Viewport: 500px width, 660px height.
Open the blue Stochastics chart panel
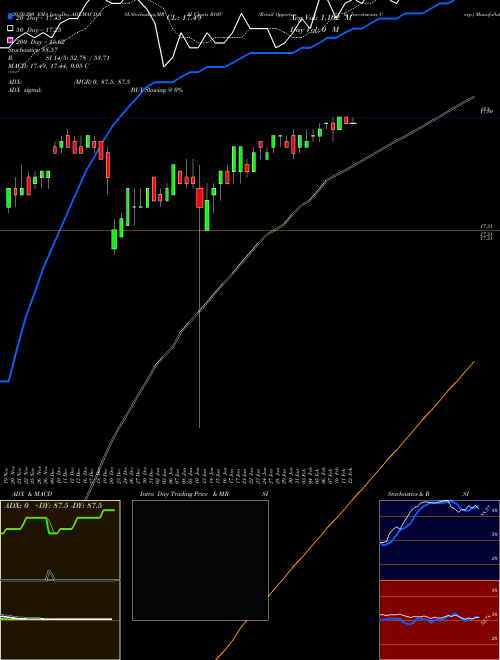(x=439, y=540)
